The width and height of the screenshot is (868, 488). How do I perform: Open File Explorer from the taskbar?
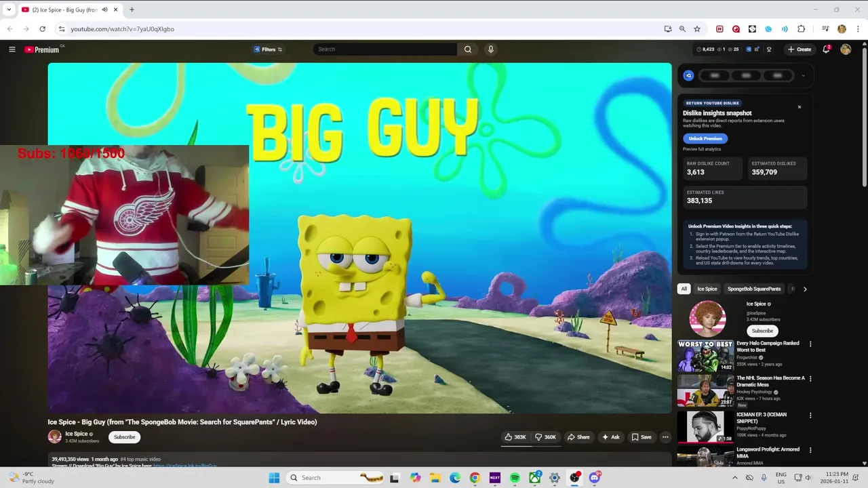435,478
